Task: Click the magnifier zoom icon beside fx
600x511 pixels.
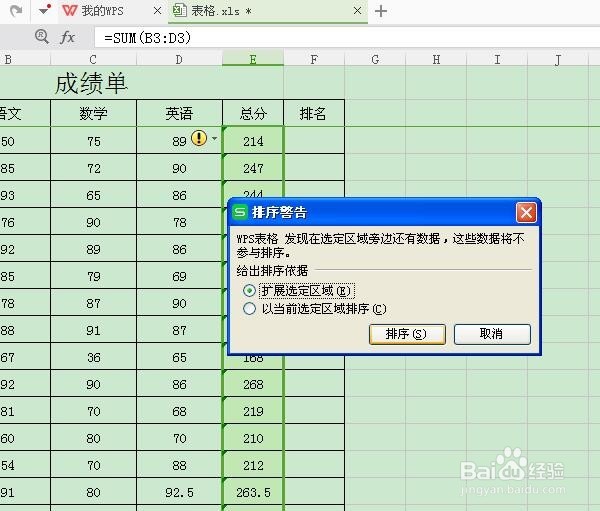Action: 42,37
